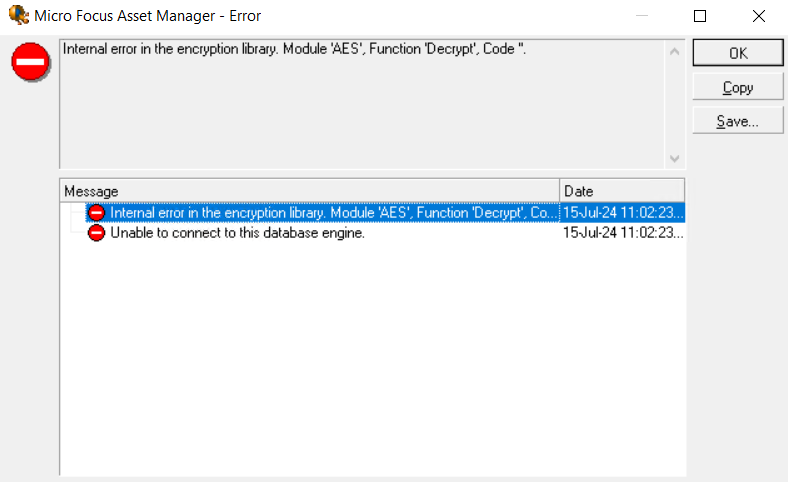Viewport: 788px width, 482px height.
Task: Open the Save... dialog for the error
Action: 737,121
